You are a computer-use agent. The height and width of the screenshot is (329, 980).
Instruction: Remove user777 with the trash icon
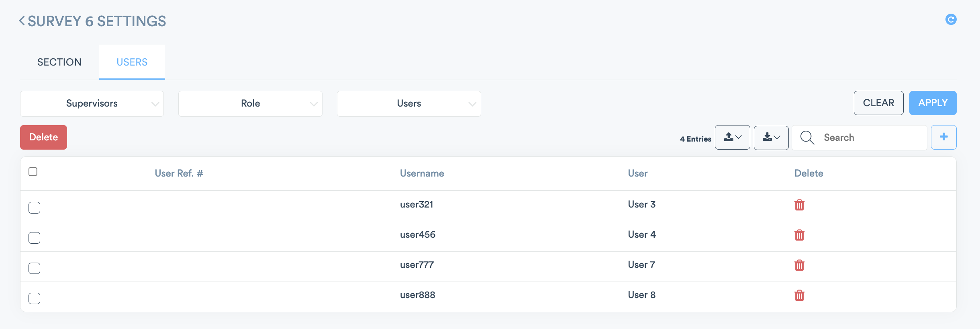(x=799, y=265)
